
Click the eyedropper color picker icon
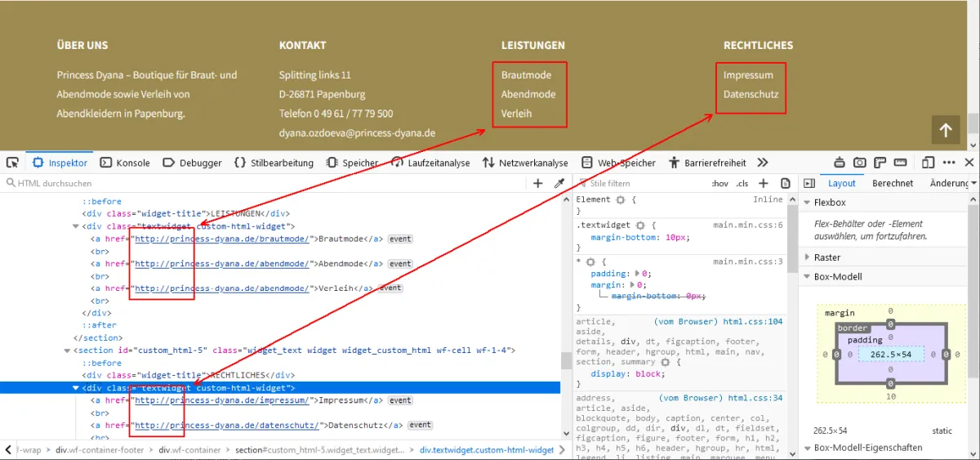click(x=559, y=184)
